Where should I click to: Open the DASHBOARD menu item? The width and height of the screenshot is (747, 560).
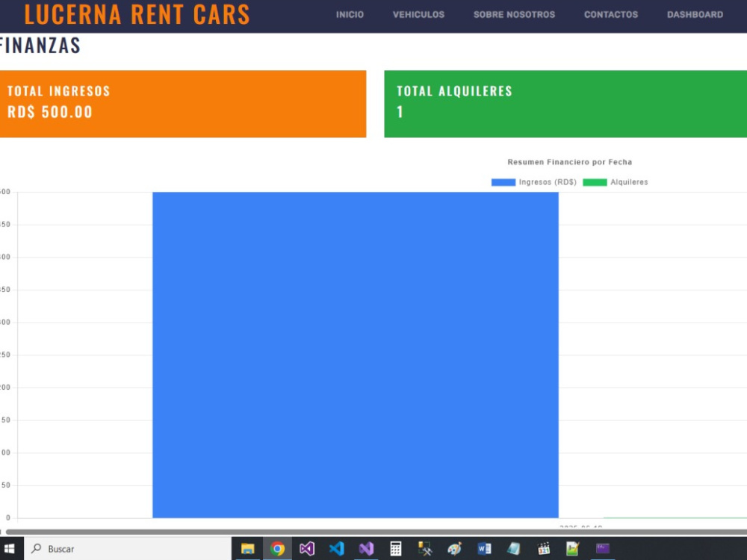coord(695,15)
